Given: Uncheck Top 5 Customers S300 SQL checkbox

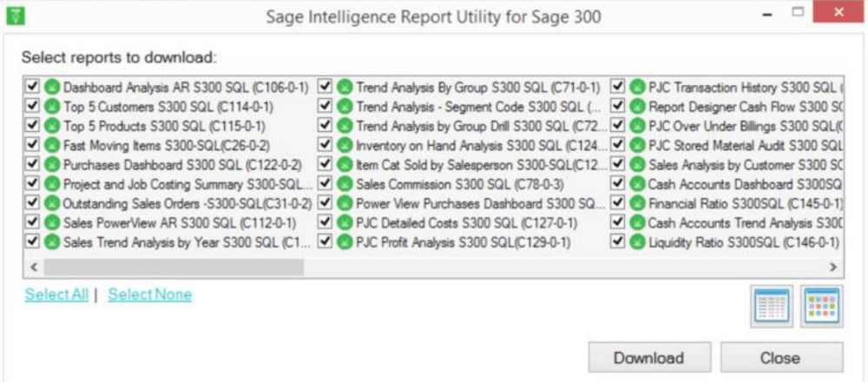Looking at the screenshot, I should pos(33,106).
